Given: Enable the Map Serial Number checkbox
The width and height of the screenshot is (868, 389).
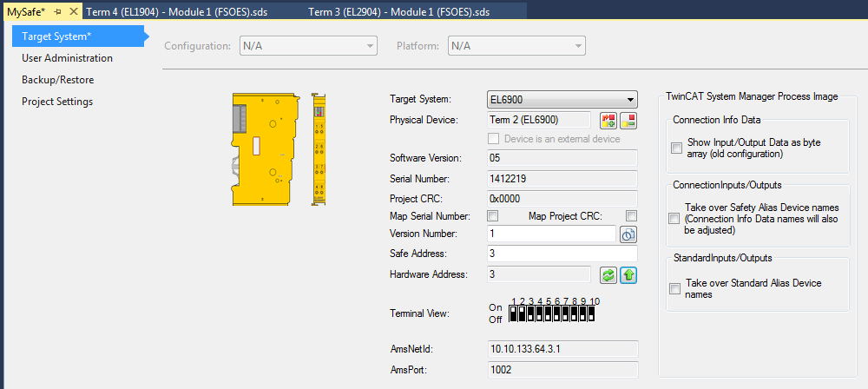Looking at the screenshot, I should pyautogui.click(x=493, y=215).
